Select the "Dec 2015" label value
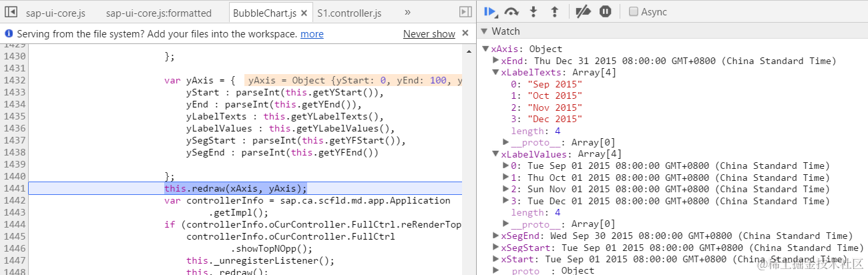Screen dimensions: 868x275 coord(555,119)
